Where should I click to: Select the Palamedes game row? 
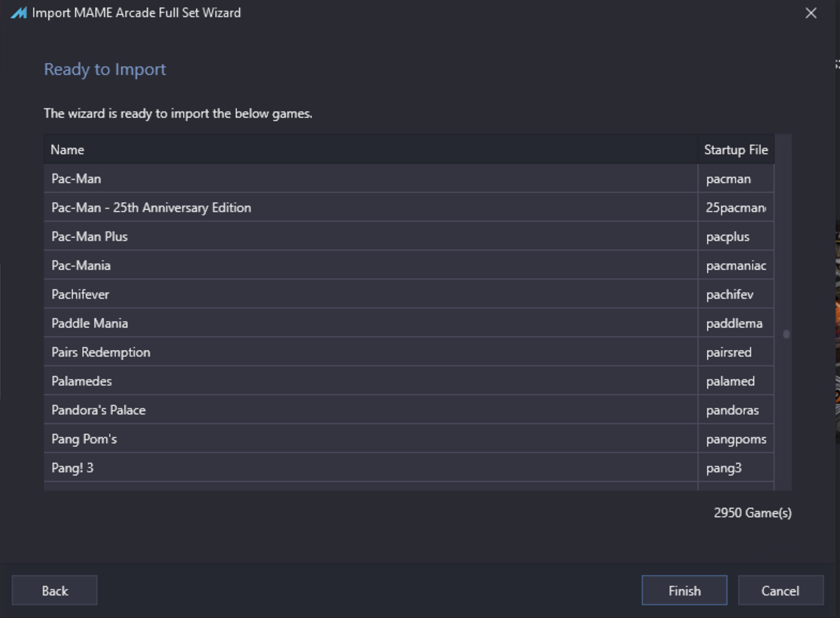(81, 381)
